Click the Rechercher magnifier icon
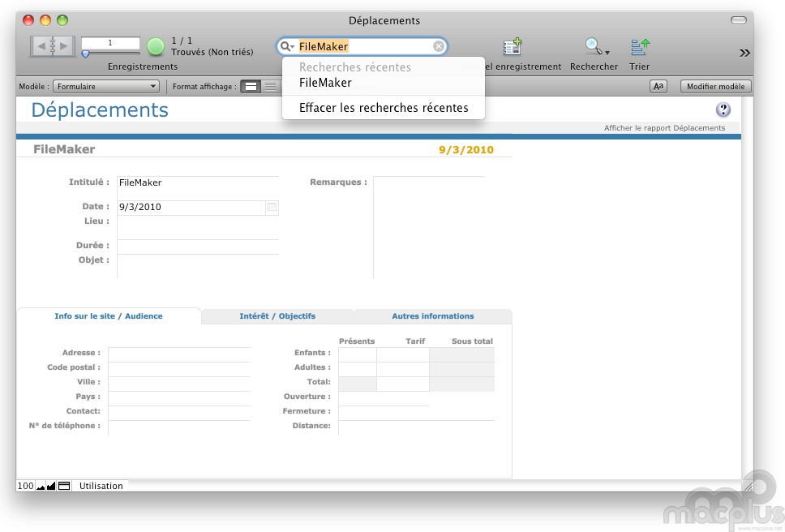This screenshot has width=785, height=532. click(x=593, y=46)
